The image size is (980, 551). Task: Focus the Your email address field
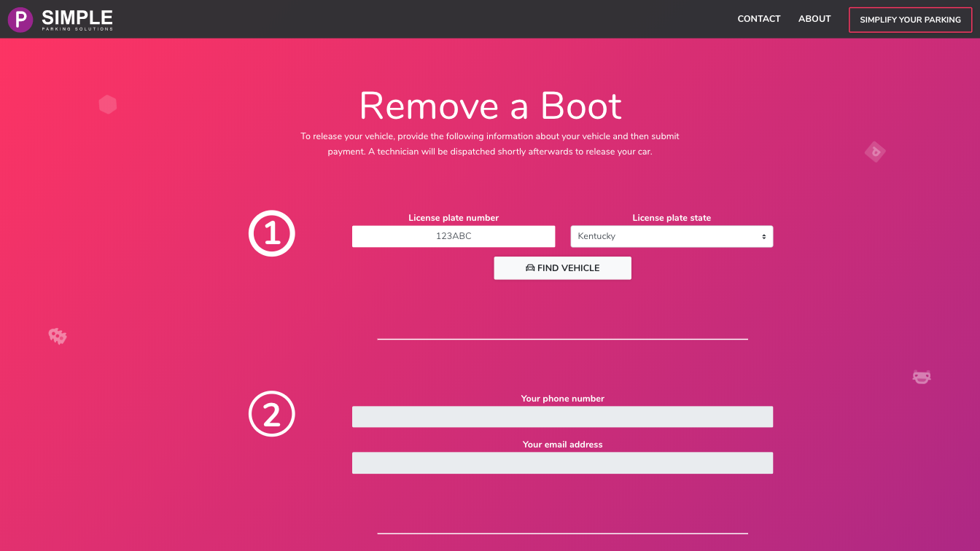[x=562, y=463]
